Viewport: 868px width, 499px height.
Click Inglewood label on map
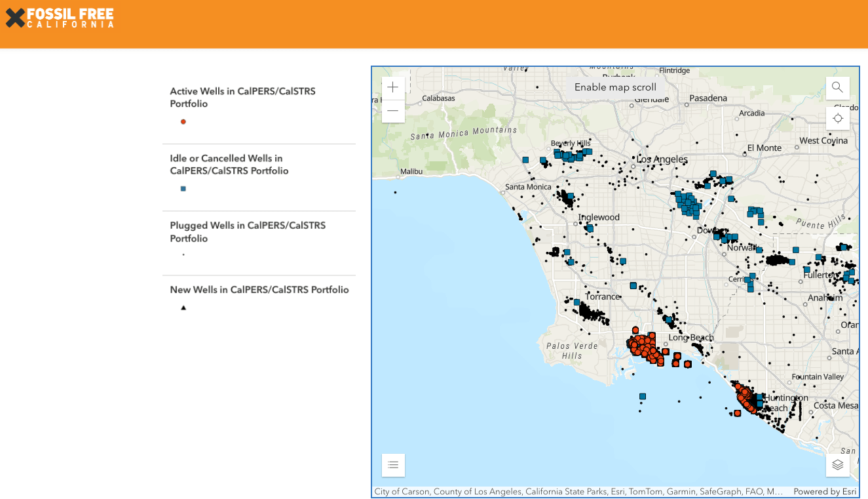click(599, 217)
